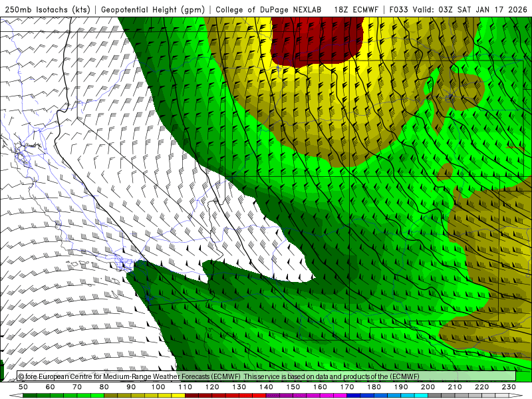The height and width of the screenshot is (399, 532).
Task: Click the '150' color scale label
Action: click(293, 387)
